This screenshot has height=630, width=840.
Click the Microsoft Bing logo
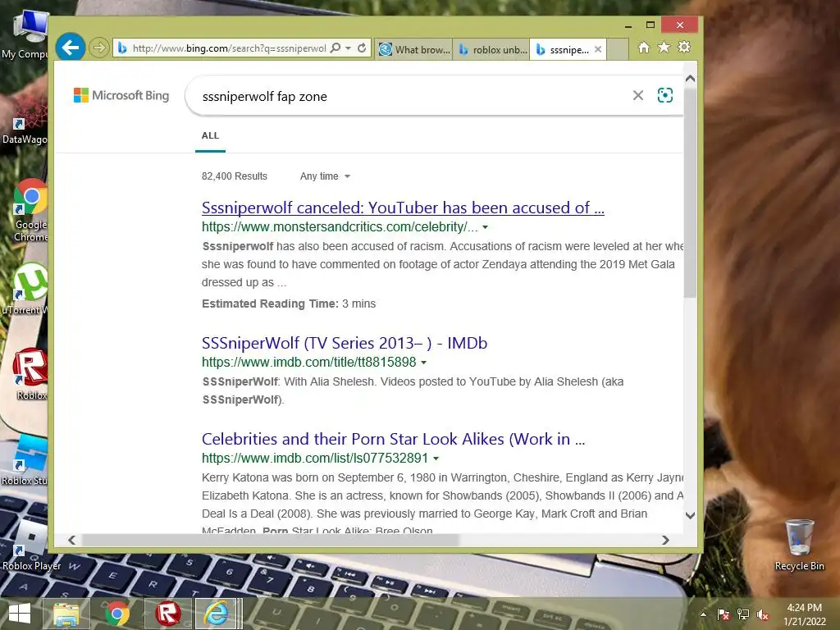(x=121, y=95)
